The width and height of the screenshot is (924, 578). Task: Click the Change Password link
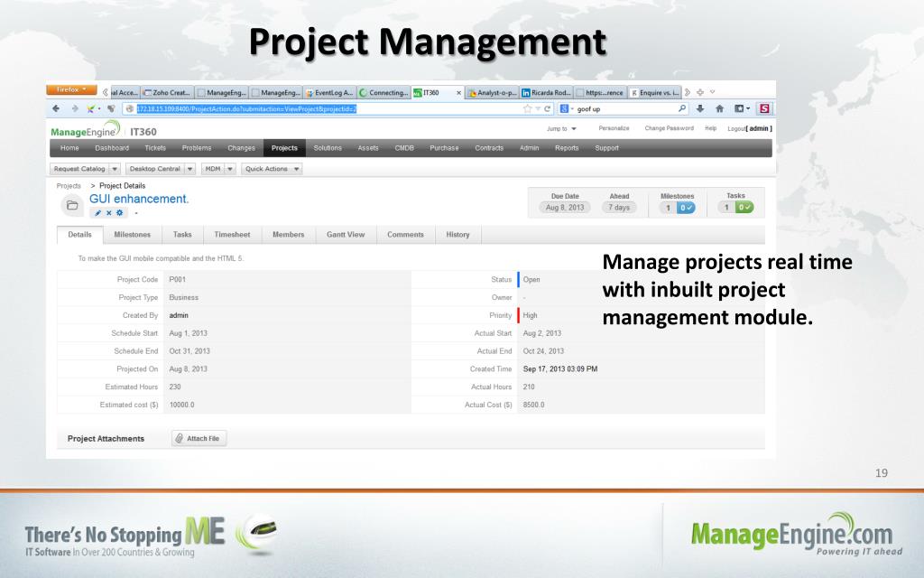point(669,128)
